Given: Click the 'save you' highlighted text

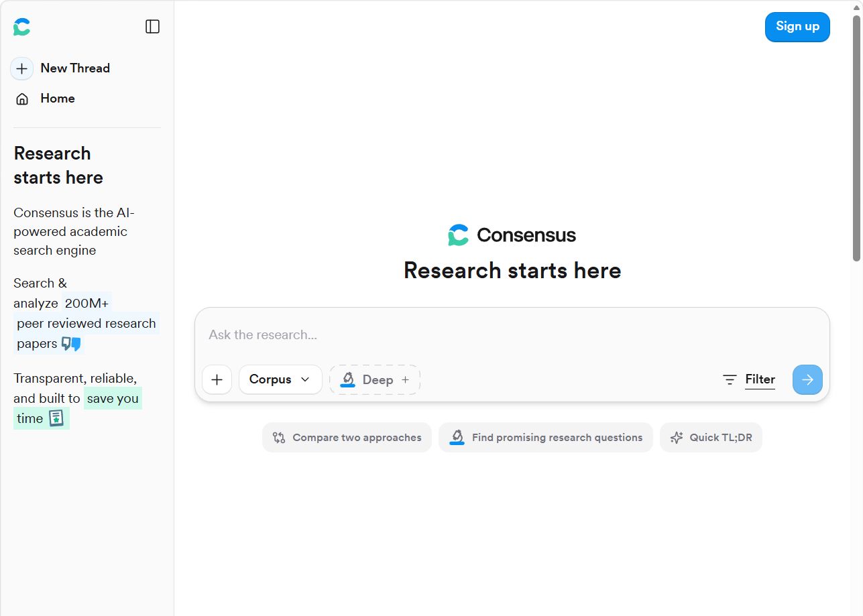Looking at the screenshot, I should (x=113, y=398).
